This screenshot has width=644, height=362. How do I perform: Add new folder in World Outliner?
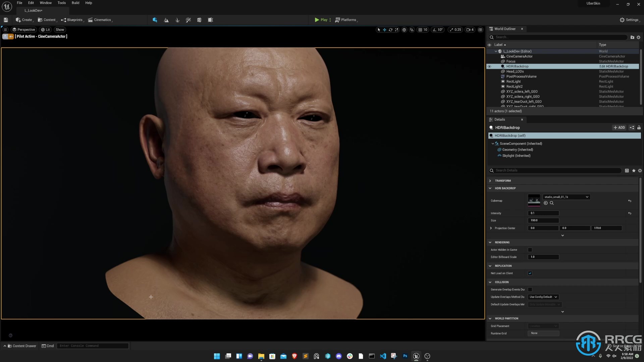632,37
